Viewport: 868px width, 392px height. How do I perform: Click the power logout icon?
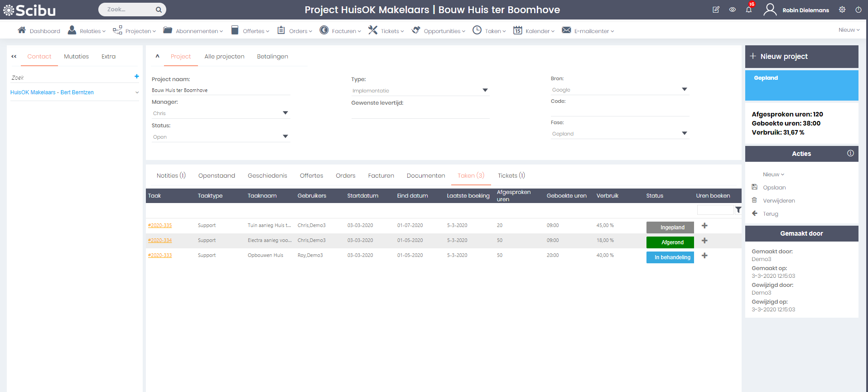pyautogui.click(x=858, y=10)
